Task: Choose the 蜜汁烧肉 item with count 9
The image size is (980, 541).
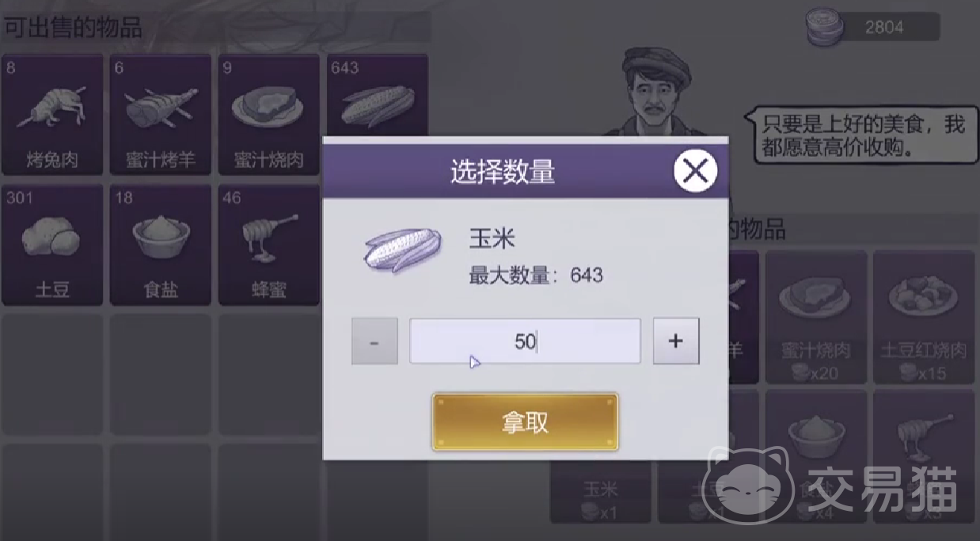Action: point(269,115)
